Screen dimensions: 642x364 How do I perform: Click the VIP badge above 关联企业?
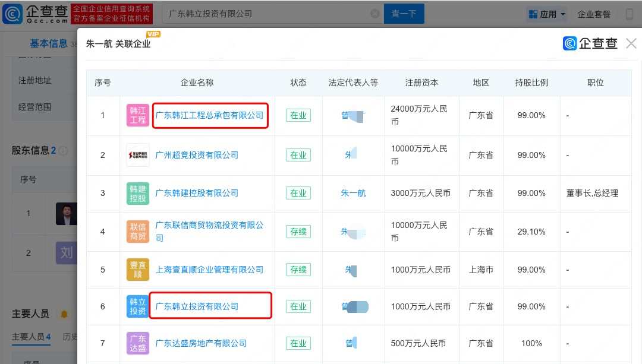tap(153, 34)
